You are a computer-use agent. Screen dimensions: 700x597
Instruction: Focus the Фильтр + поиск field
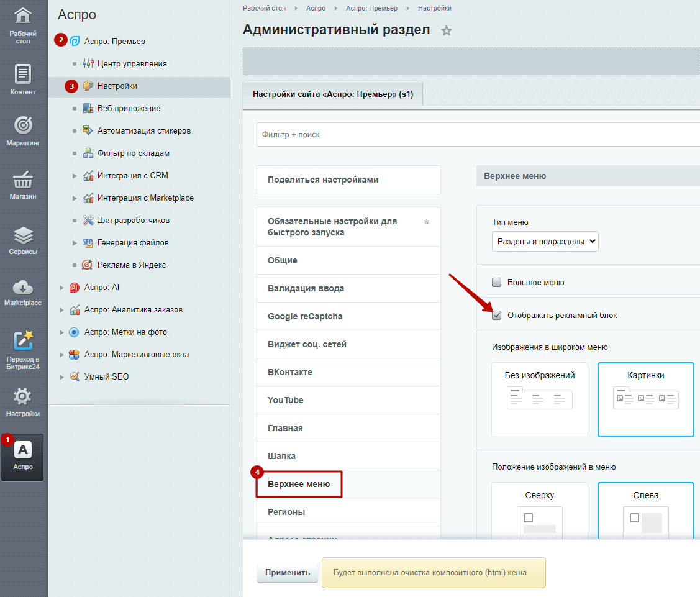(x=478, y=134)
